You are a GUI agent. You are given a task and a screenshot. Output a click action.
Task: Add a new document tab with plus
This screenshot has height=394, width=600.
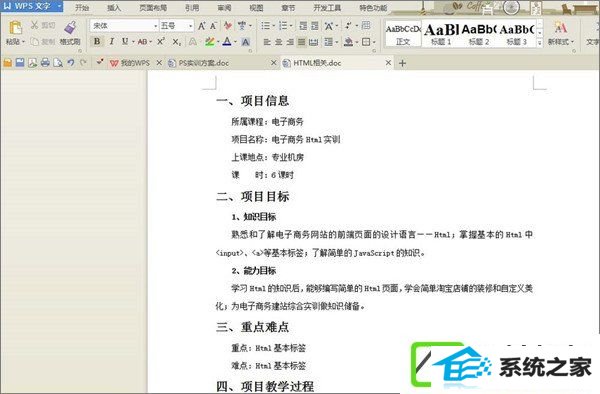(x=402, y=63)
